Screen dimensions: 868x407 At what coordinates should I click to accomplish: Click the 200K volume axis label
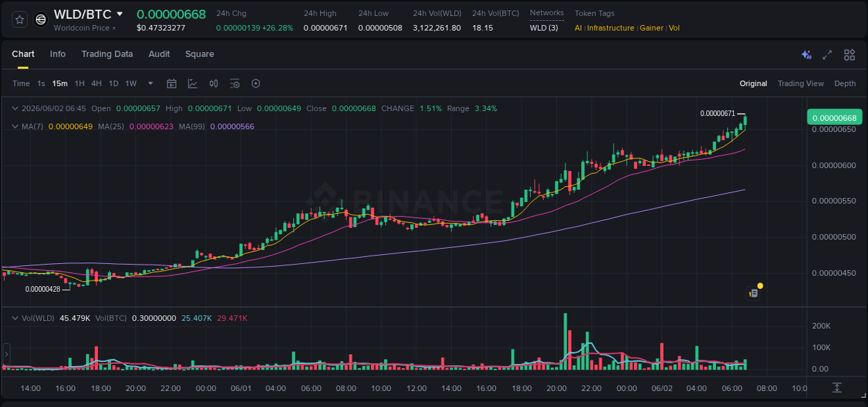point(820,326)
